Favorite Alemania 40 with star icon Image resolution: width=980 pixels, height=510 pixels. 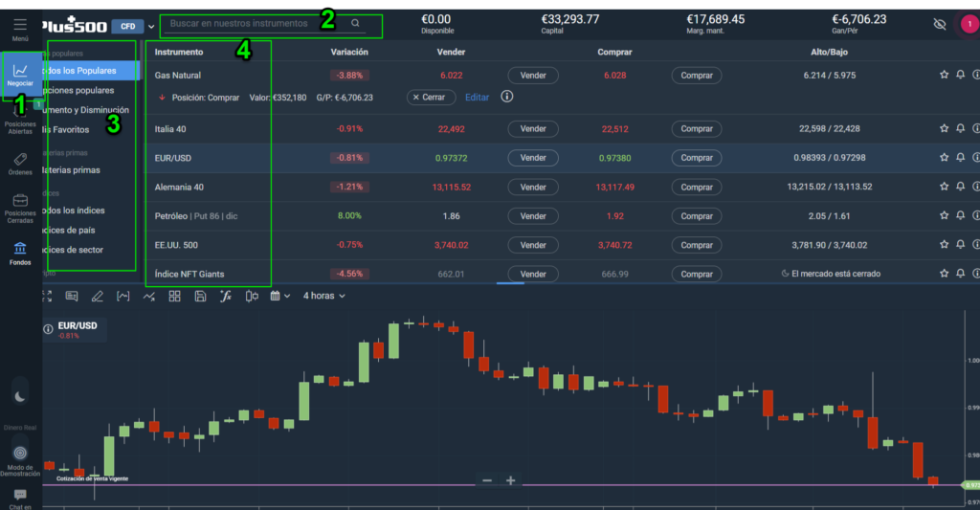[x=944, y=187]
